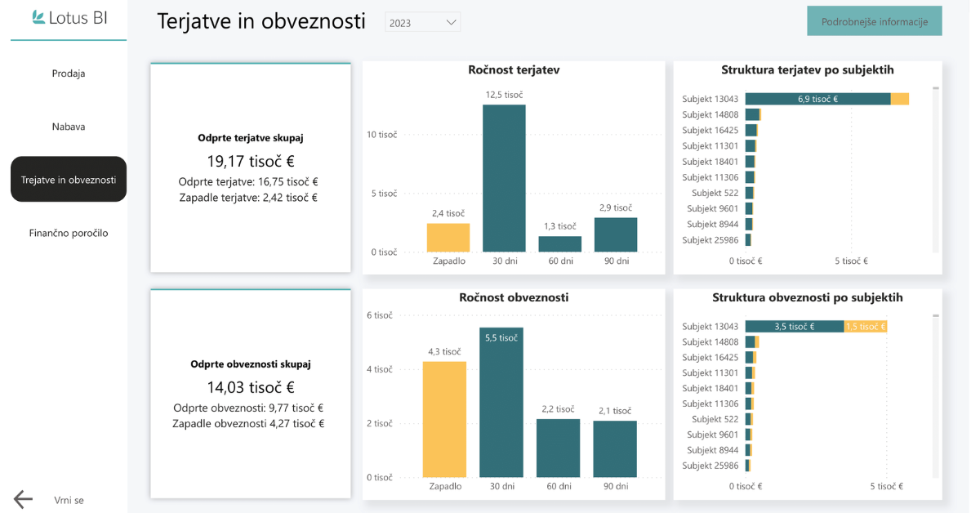Select the yellow 1,5 tisoč € obveznosti segment
980x513 pixels.
click(x=865, y=327)
